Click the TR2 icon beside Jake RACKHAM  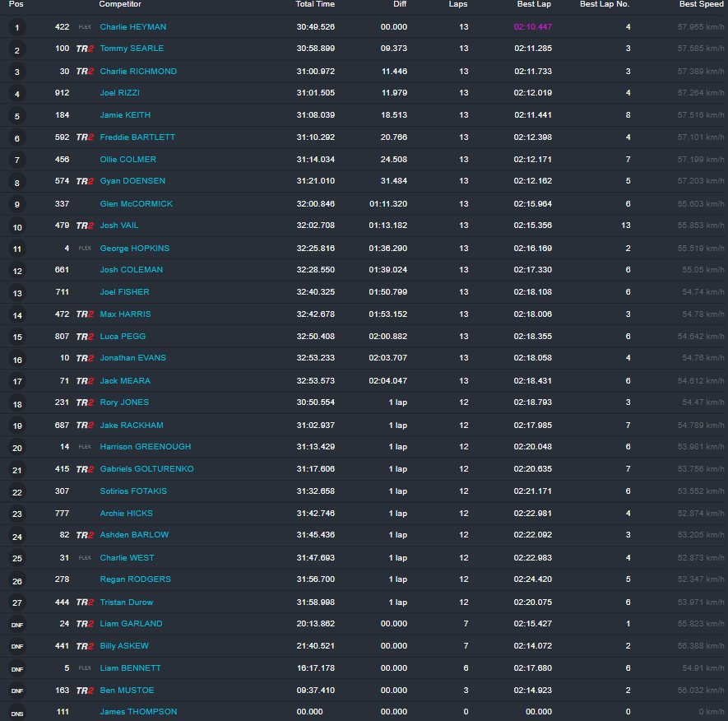click(x=85, y=426)
